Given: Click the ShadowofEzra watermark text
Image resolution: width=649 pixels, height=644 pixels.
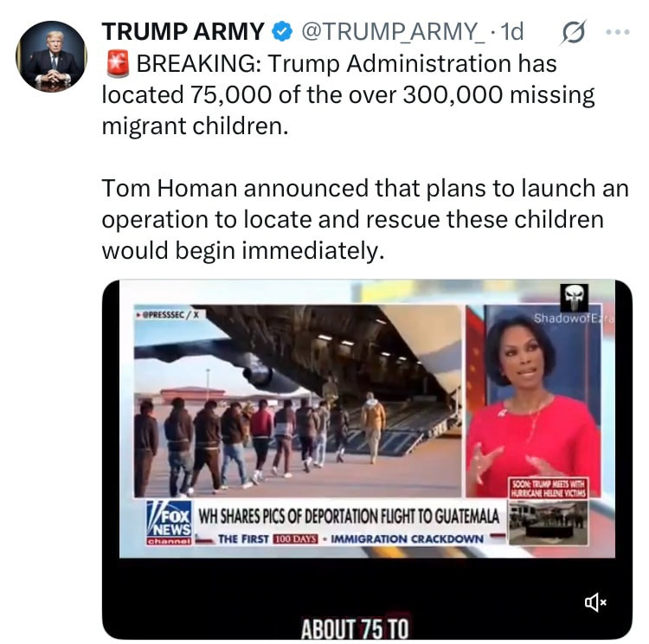Looking at the screenshot, I should 574,318.
